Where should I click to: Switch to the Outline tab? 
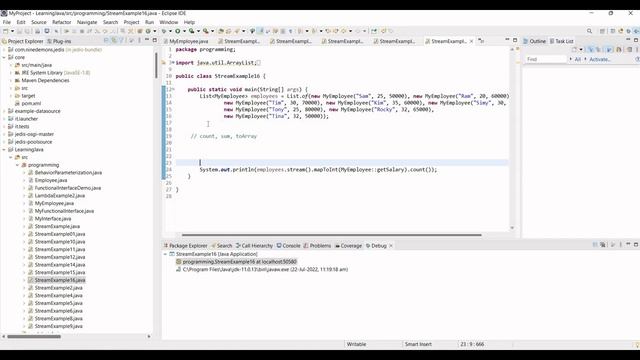pos(534,41)
